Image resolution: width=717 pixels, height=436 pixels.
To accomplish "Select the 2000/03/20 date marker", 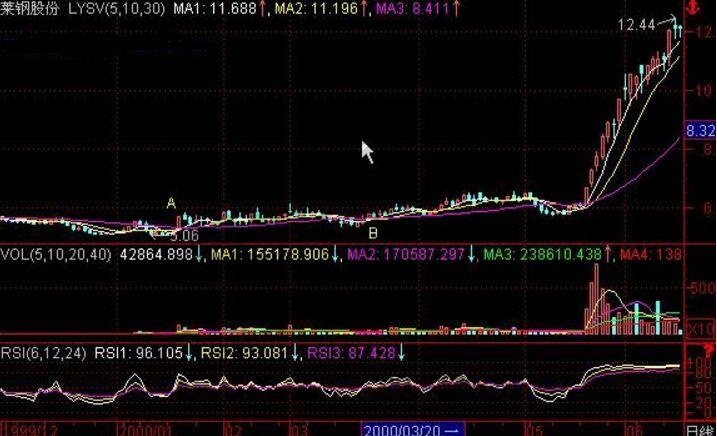I will pos(400,428).
